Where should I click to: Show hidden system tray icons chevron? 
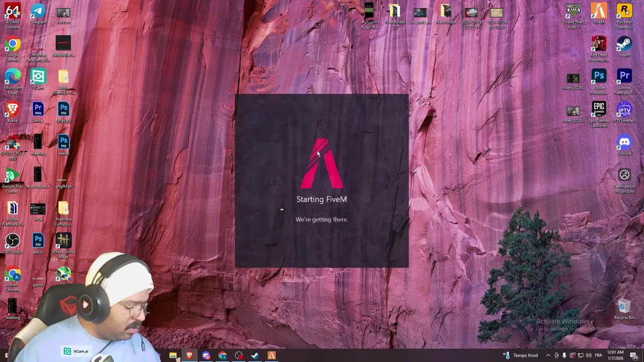pos(548,355)
